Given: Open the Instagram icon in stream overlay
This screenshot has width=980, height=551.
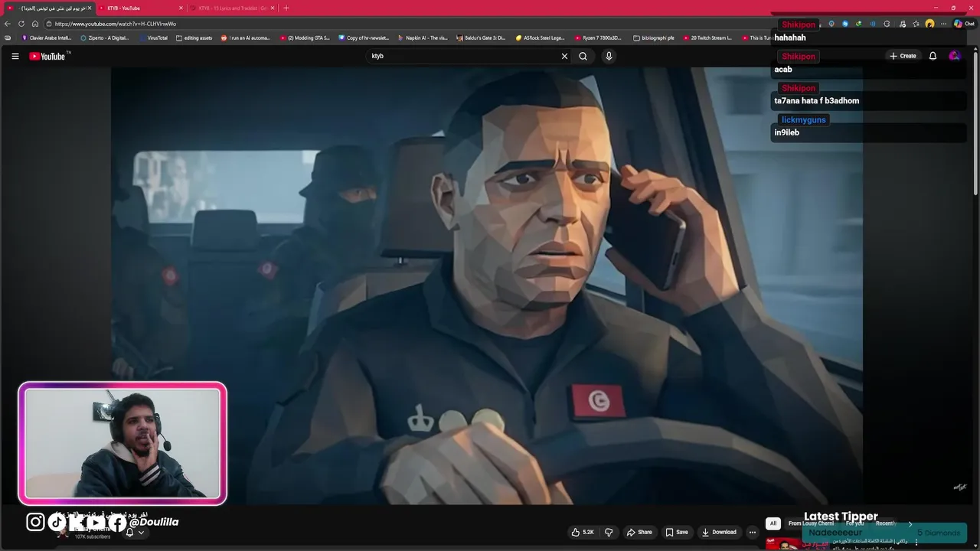Looking at the screenshot, I should pyautogui.click(x=35, y=522).
